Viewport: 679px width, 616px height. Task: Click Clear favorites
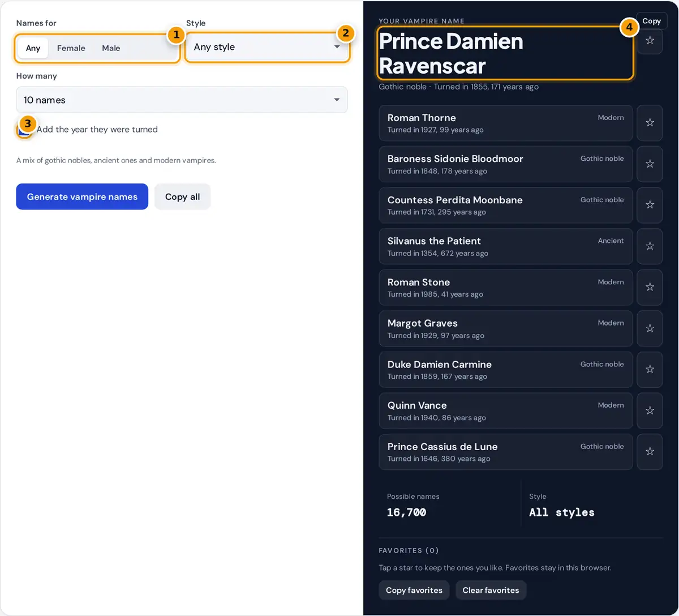coord(491,590)
